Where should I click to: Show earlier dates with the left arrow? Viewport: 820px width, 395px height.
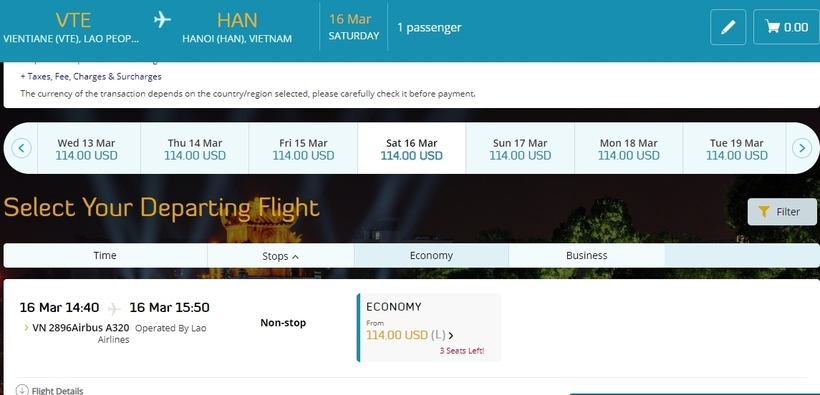click(x=21, y=149)
